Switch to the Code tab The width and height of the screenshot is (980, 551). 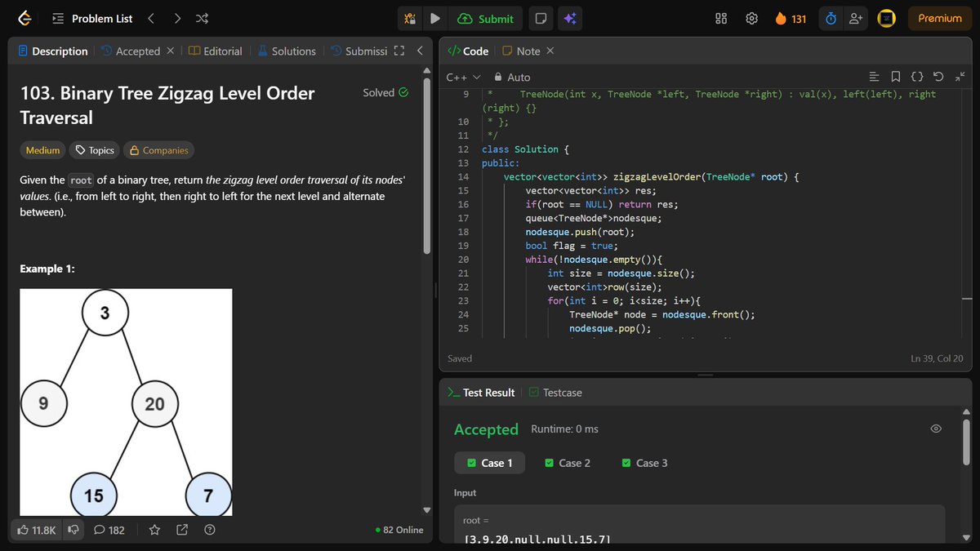click(468, 51)
